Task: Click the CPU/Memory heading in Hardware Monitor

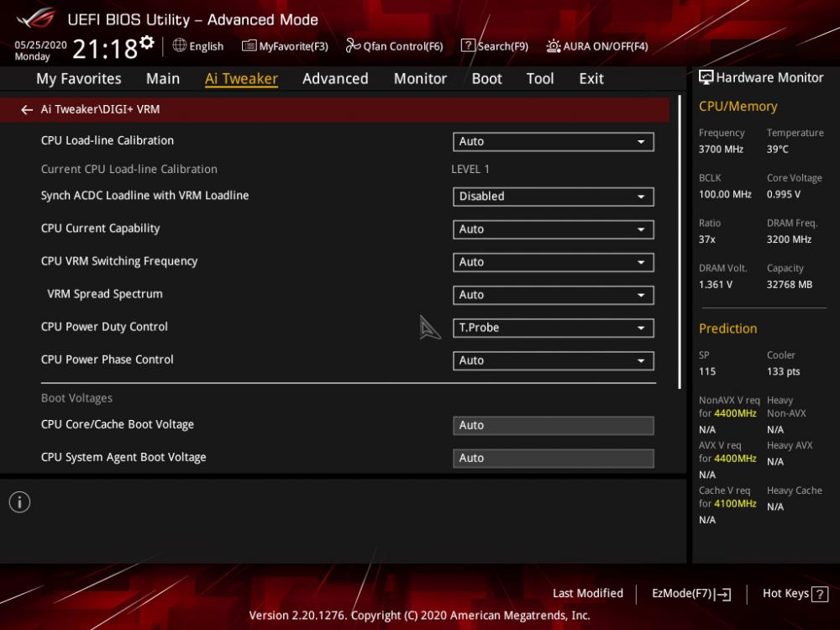Action: tap(738, 107)
